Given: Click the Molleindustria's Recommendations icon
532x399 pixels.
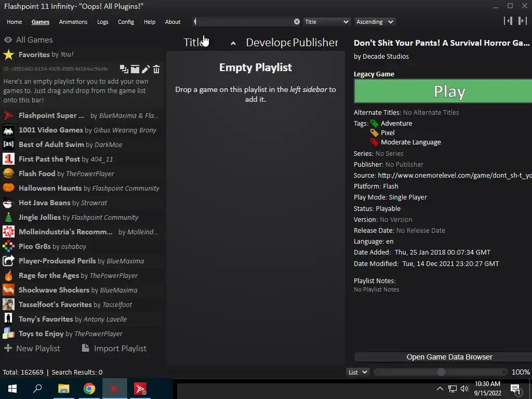Looking at the screenshot, I should click(x=8, y=232).
